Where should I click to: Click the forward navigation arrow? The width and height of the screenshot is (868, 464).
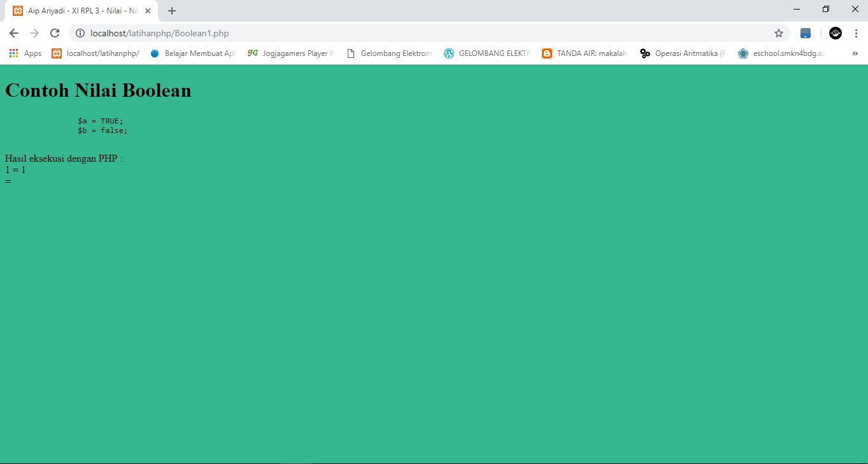click(x=34, y=32)
